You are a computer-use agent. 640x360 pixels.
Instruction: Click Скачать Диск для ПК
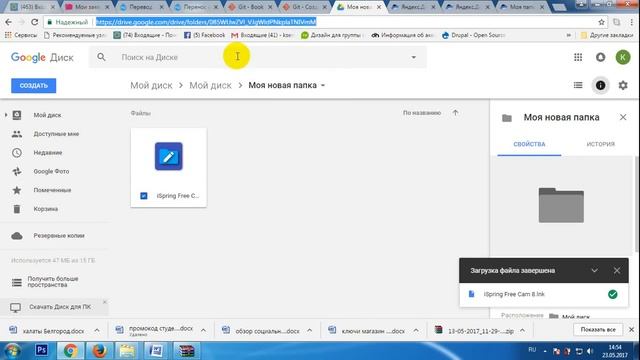(x=60, y=307)
